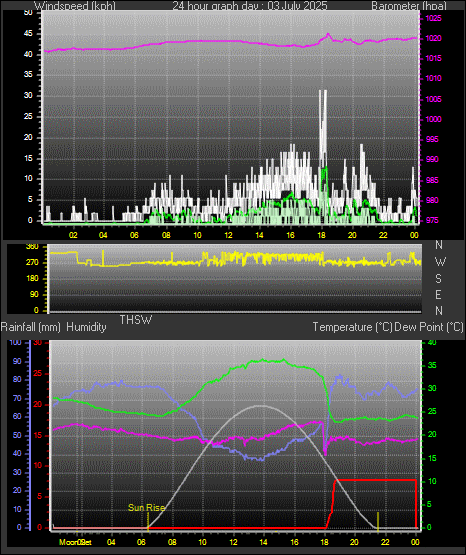The height and width of the screenshot is (555, 466).
Task: Select the 1015 barometer axis value
Action: click(x=433, y=58)
